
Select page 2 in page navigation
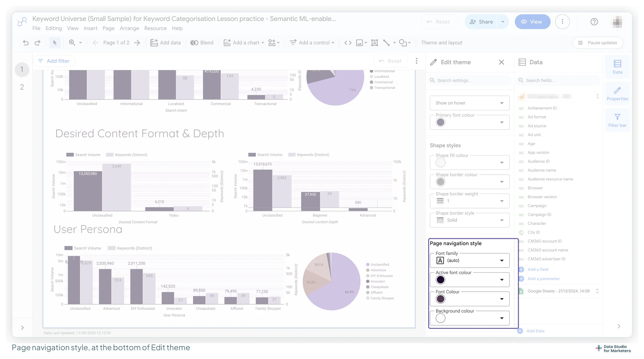[22, 87]
